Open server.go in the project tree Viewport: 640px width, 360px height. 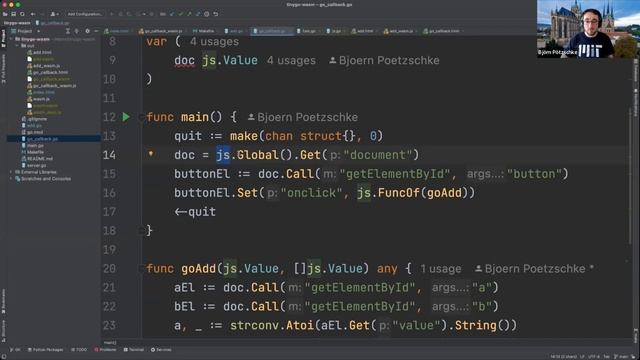pos(36,165)
